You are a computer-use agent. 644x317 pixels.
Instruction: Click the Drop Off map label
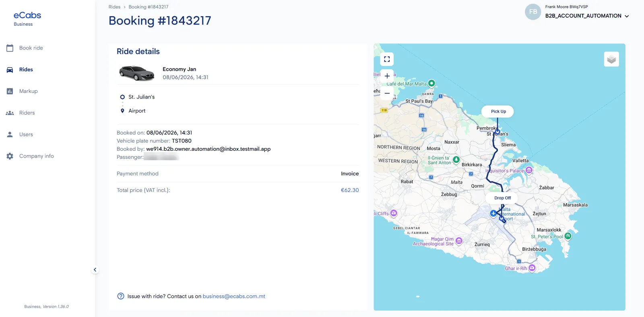click(502, 198)
